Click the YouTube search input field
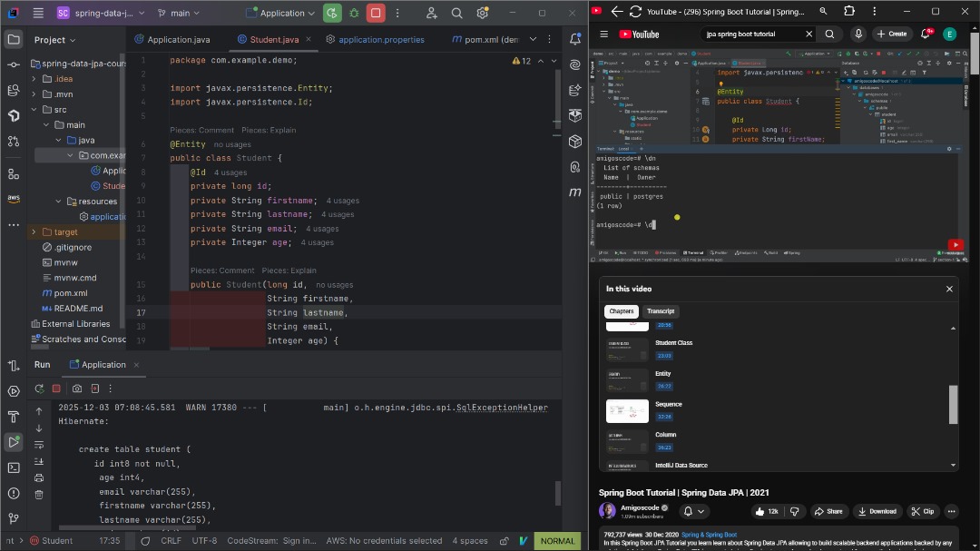 (x=750, y=34)
